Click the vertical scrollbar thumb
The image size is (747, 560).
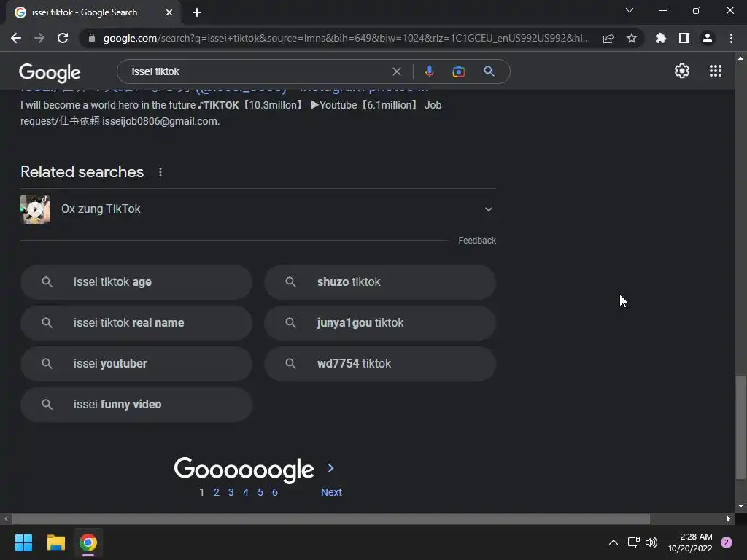point(740,427)
